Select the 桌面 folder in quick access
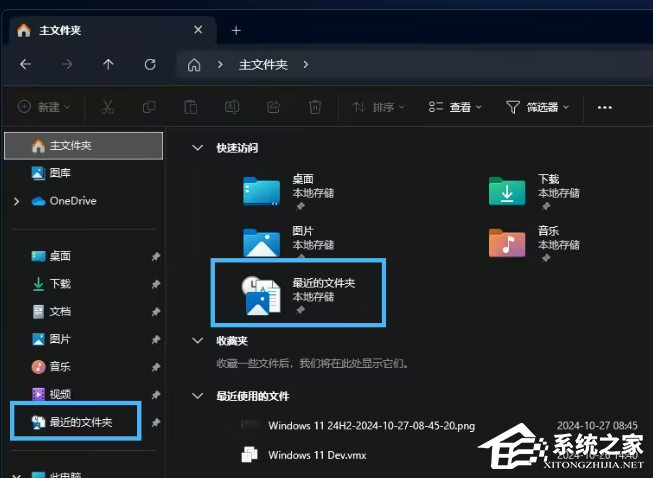 [288, 192]
